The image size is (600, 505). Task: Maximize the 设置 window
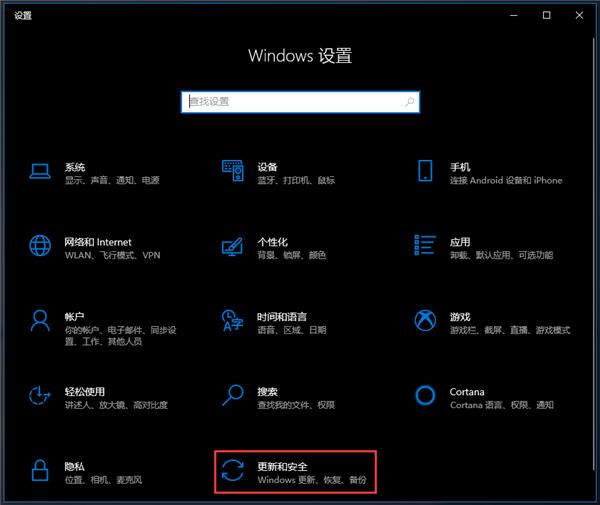click(546, 15)
